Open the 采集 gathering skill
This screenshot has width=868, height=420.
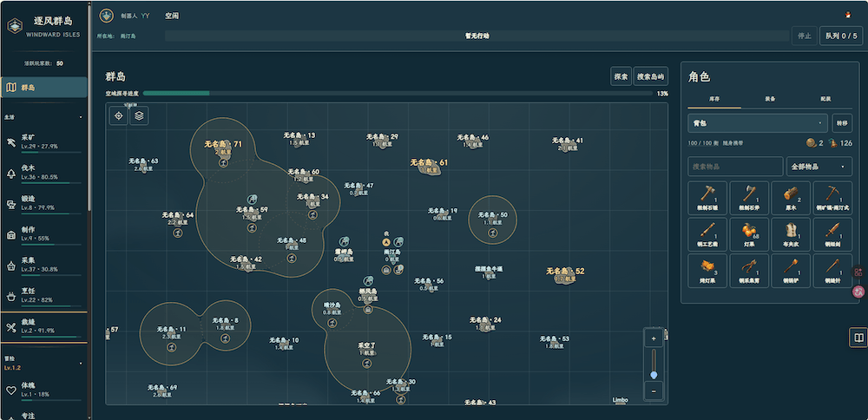click(x=43, y=265)
